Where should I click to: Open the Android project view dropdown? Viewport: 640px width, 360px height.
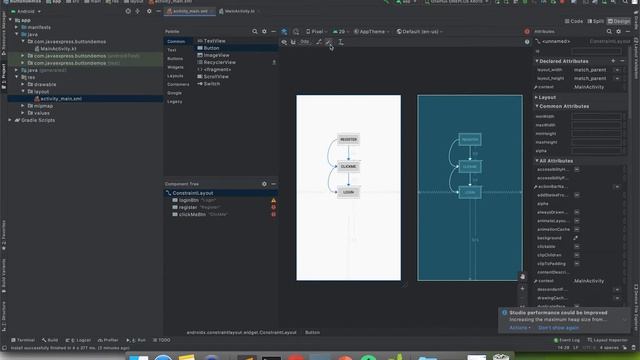pos(25,11)
